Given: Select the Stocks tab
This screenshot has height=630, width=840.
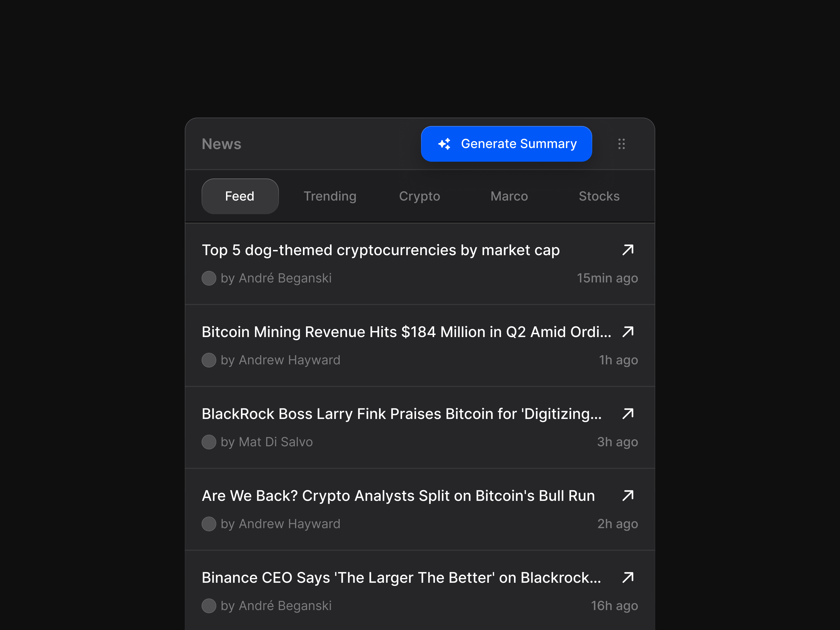Looking at the screenshot, I should (599, 196).
